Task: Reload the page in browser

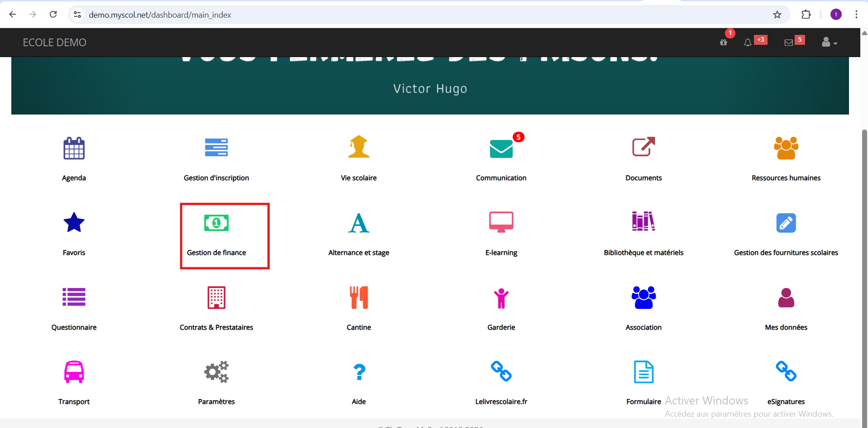Action: 53,14
